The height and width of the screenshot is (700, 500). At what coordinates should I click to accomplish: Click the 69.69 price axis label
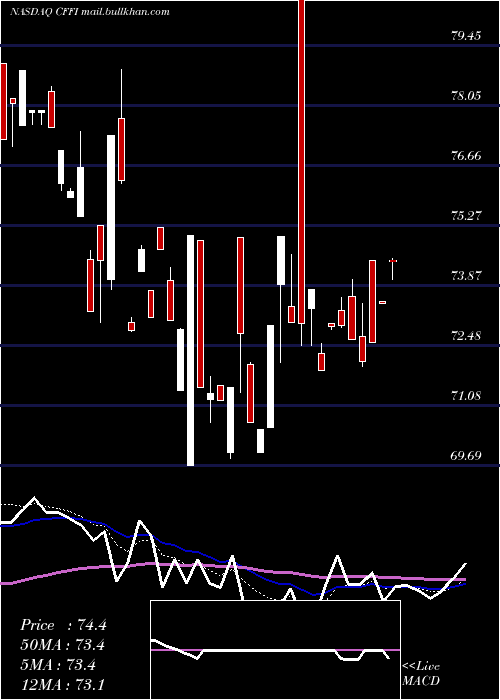pos(466,456)
